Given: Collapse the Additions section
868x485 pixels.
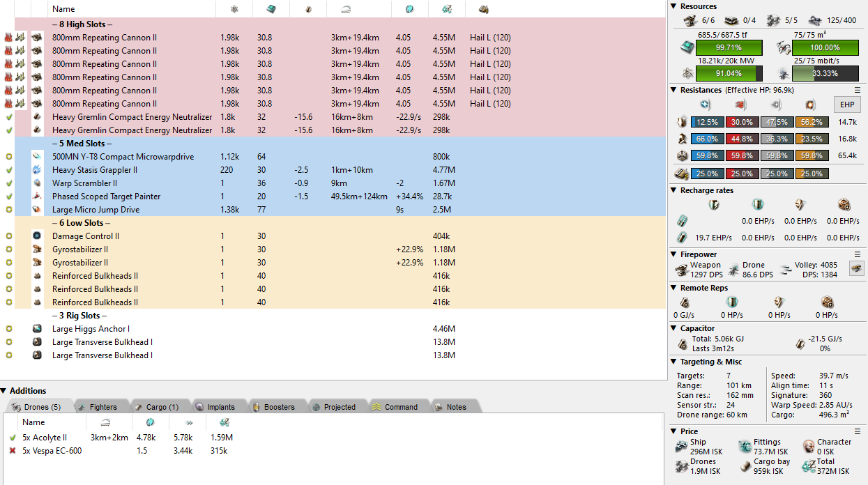Looking at the screenshot, I should [5, 391].
